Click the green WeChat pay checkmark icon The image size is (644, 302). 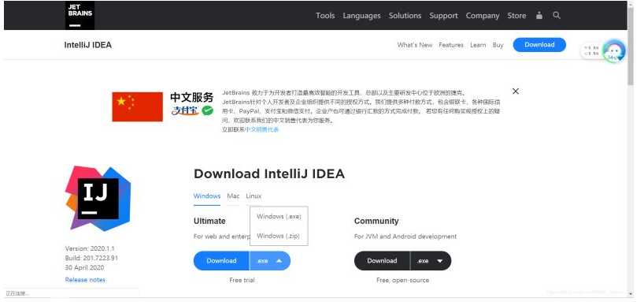pyautogui.click(x=207, y=110)
